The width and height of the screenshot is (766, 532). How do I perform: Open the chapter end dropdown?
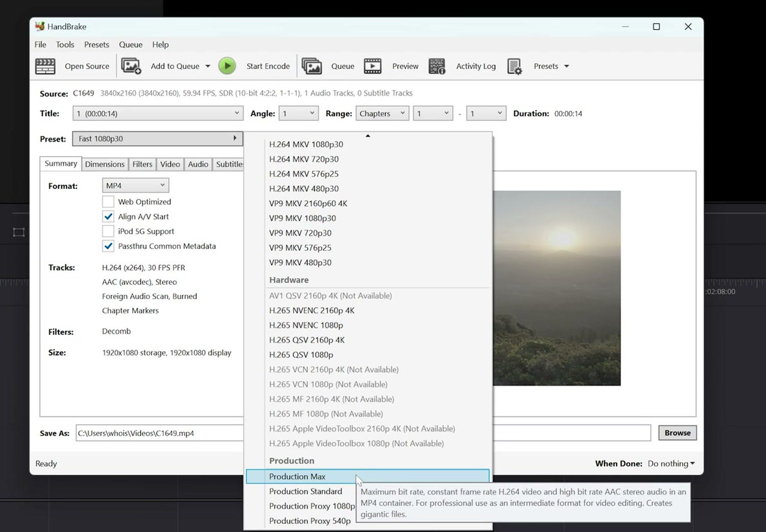coord(486,113)
